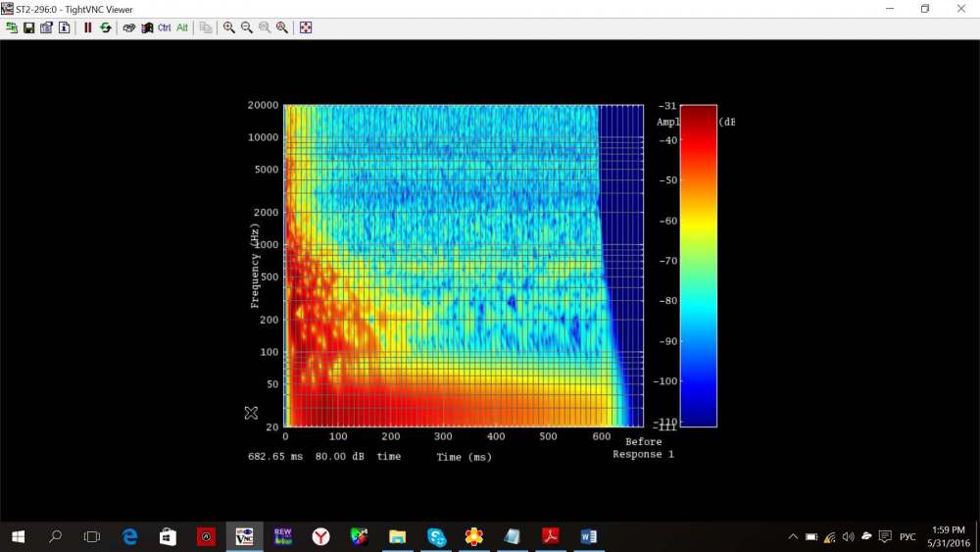
Task: Switch to full screen mode
Action: click(306, 27)
